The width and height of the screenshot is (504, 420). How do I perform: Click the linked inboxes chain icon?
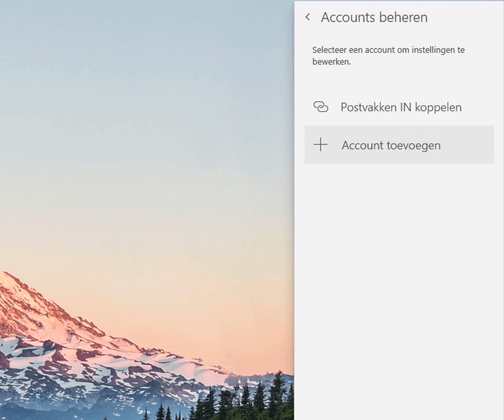(x=321, y=107)
